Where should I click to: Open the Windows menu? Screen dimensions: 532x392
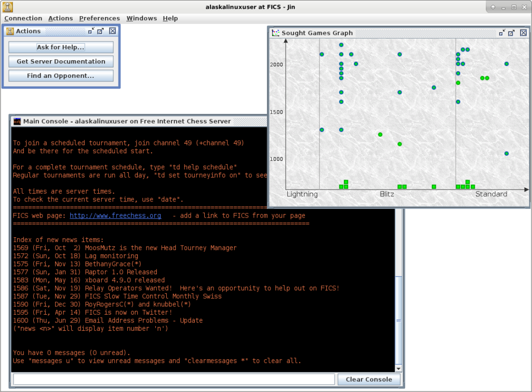141,18
